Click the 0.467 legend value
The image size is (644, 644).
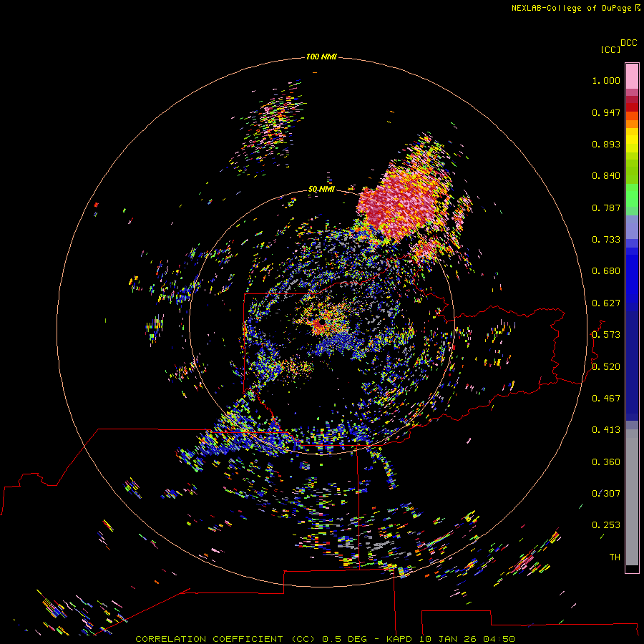(606, 399)
